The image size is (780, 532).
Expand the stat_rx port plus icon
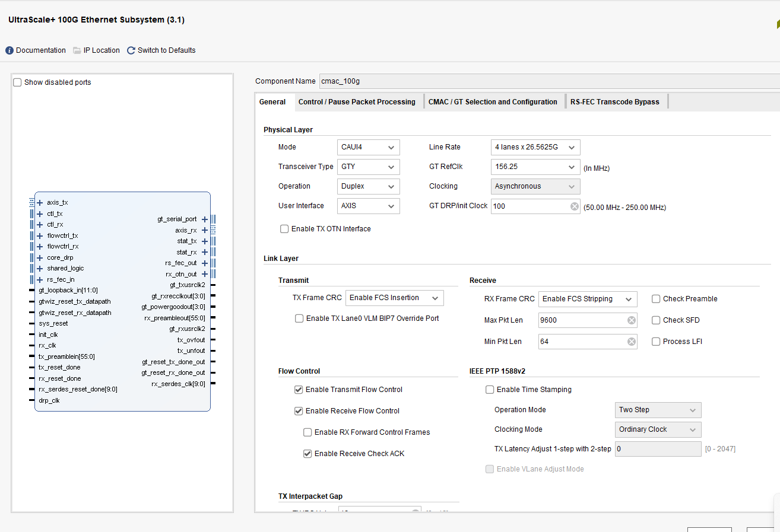(x=205, y=252)
